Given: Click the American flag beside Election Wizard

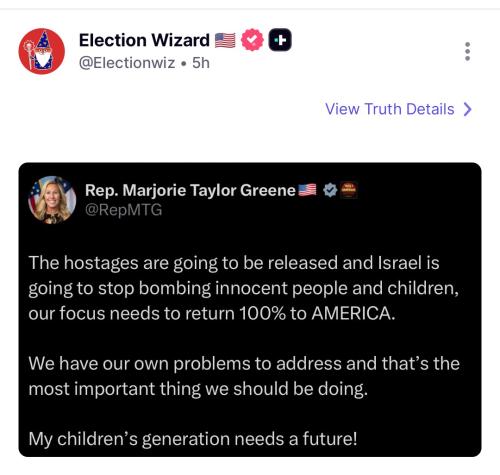Looking at the screenshot, I should click(225, 40).
